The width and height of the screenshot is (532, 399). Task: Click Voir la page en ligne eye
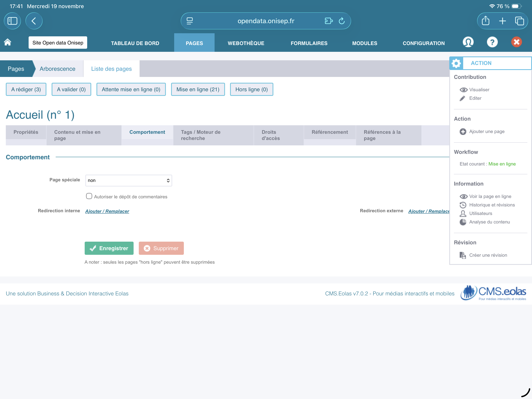pyautogui.click(x=463, y=196)
